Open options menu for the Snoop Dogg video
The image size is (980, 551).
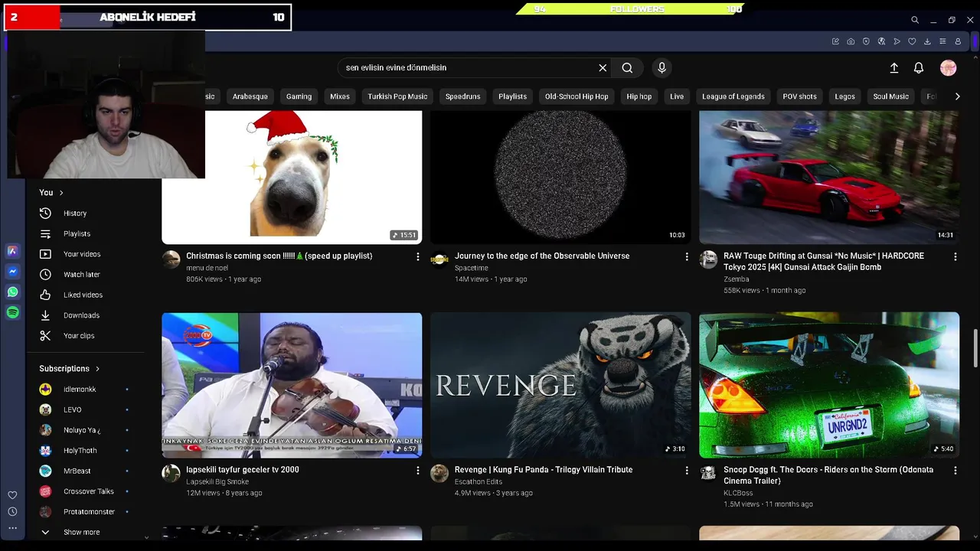click(955, 470)
